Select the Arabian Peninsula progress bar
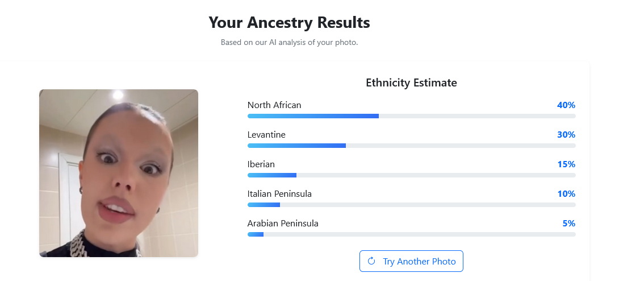Viewport: 644px width, 281px height. coord(411,234)
